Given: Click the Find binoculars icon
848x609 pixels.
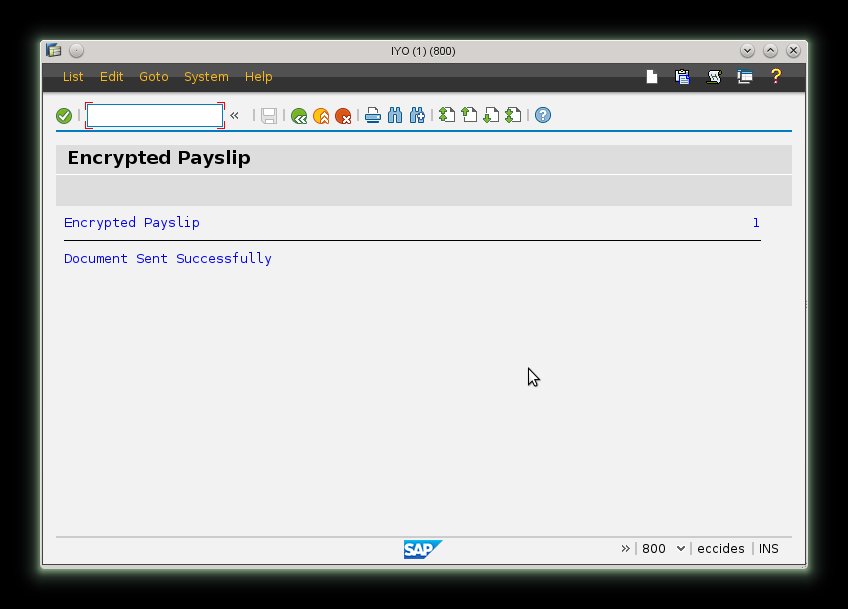Looking at the screenshot, I should (x=395, y=116).
